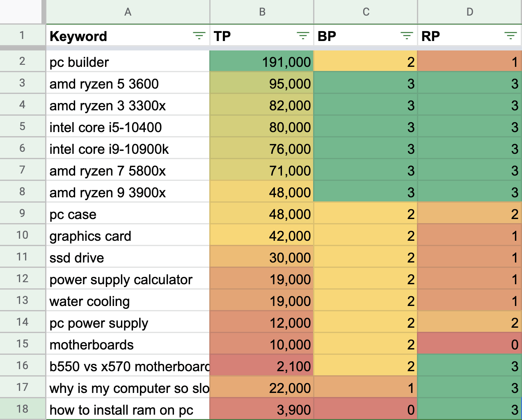
Task: Click the cell with value 191,000
Action: click(x=261, y=62)
